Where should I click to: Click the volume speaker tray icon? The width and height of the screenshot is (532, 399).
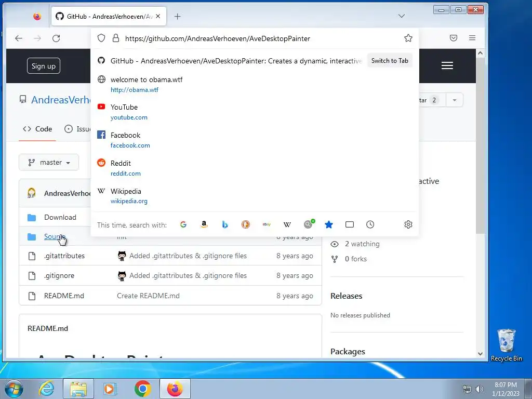[x=479, y=389]
